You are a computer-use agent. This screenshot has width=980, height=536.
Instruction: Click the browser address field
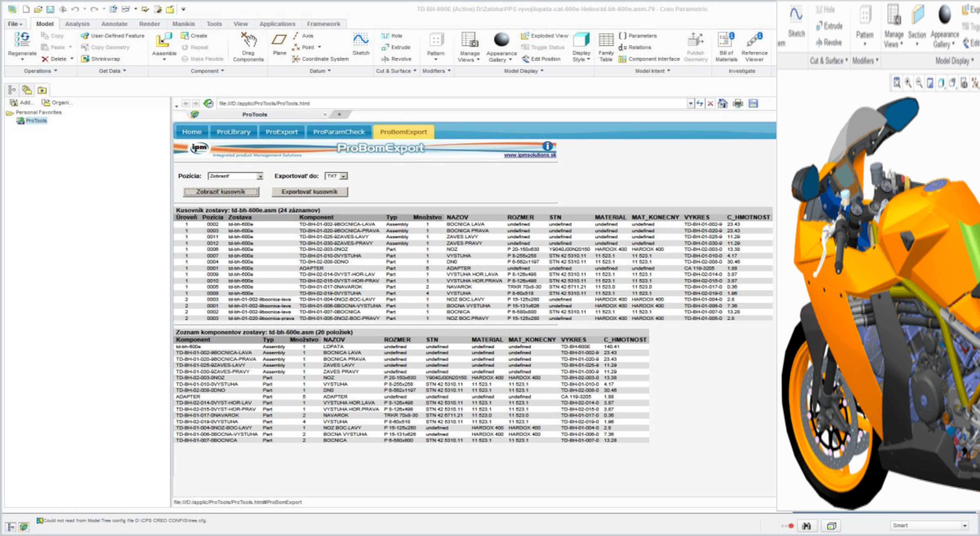(x=452, y=104)
